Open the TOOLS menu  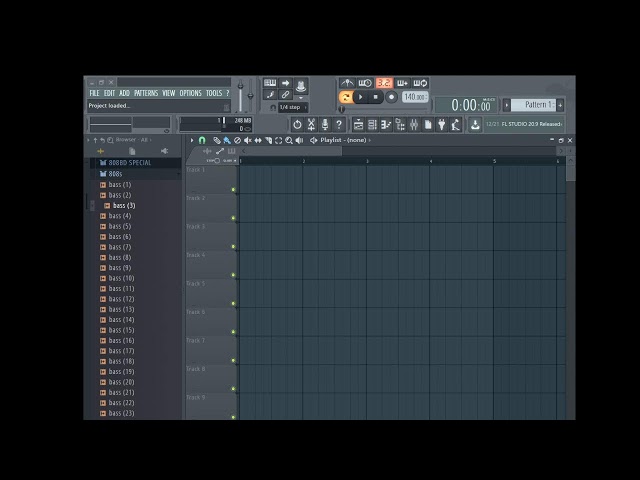(x=214, y=93)
